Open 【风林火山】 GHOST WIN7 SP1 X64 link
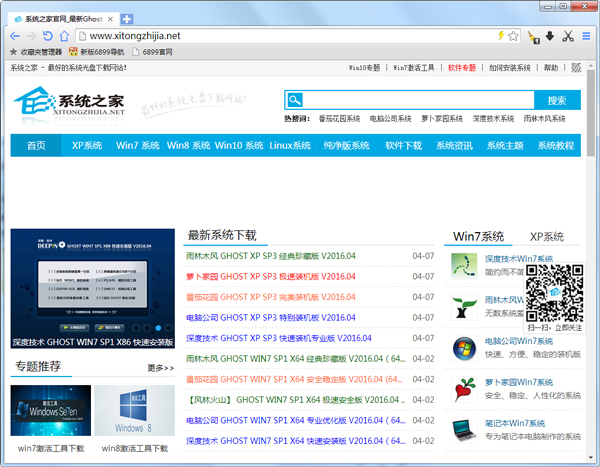This screenshot has width=600, height=467. point(295,400)
